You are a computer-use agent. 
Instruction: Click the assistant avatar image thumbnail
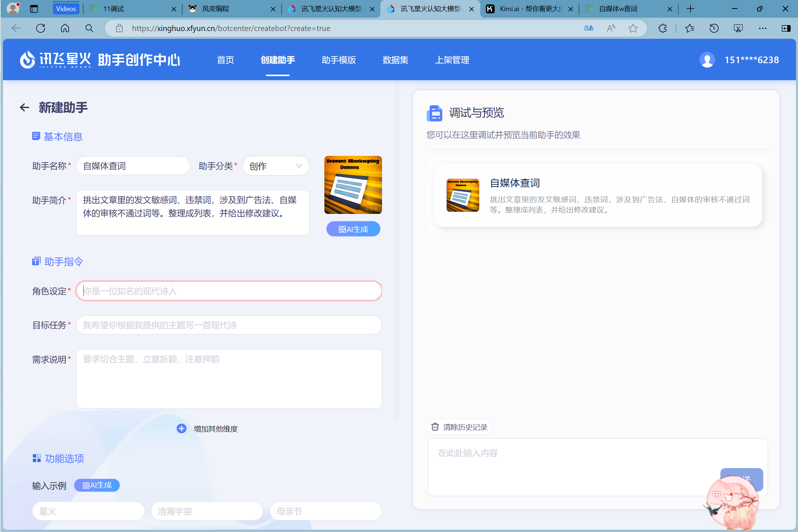353,185
